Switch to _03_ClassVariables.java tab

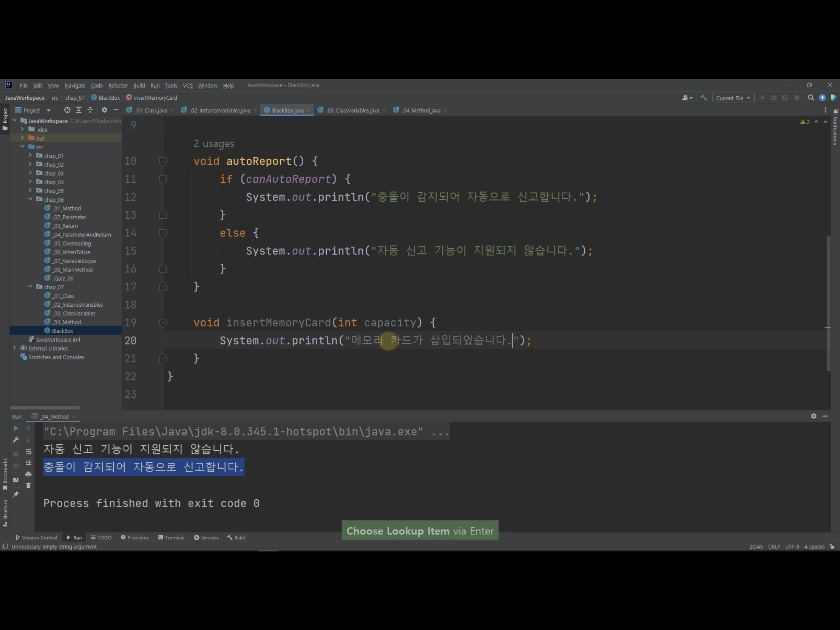click(351, 110)
